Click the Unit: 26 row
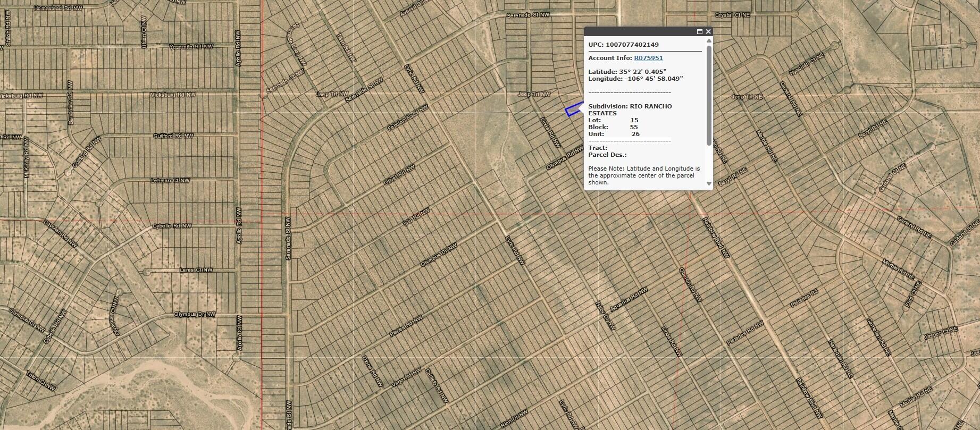Screen dimensions: 980x430 [x=614, y=134]
